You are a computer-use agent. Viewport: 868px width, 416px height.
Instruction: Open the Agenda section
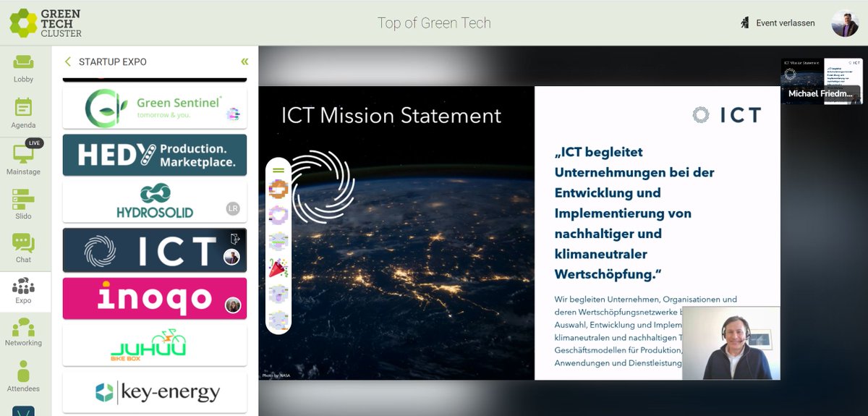[x=23, y=113]
